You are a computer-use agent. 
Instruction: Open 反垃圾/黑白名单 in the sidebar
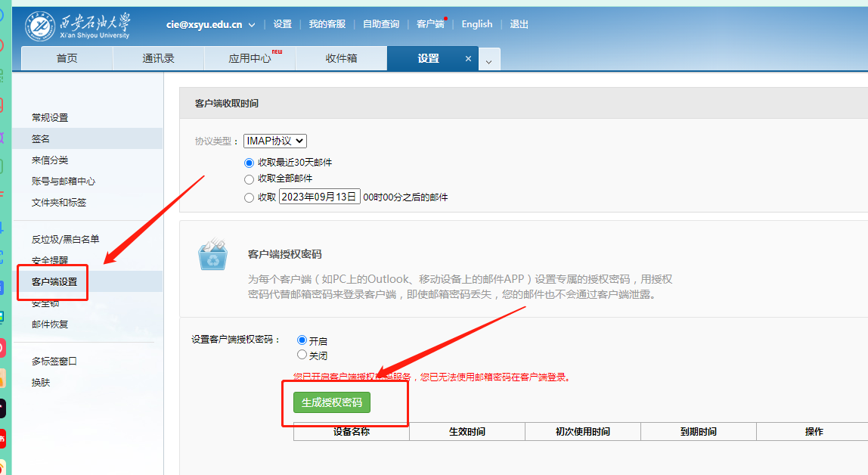click(x=65, y=239)
